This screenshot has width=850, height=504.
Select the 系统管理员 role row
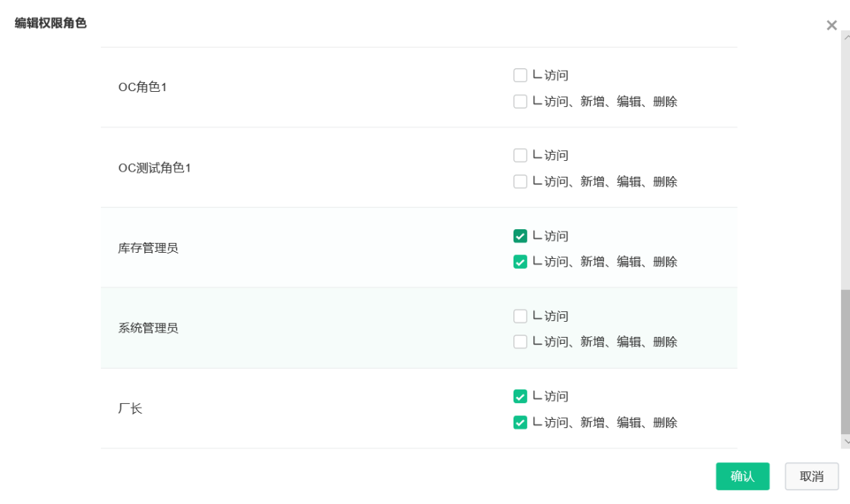click(x=419, y=329)
